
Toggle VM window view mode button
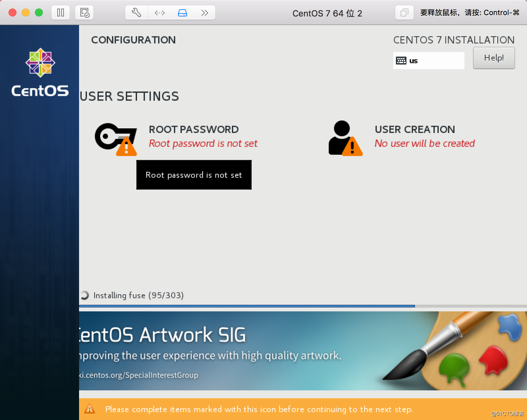point(404,13)
